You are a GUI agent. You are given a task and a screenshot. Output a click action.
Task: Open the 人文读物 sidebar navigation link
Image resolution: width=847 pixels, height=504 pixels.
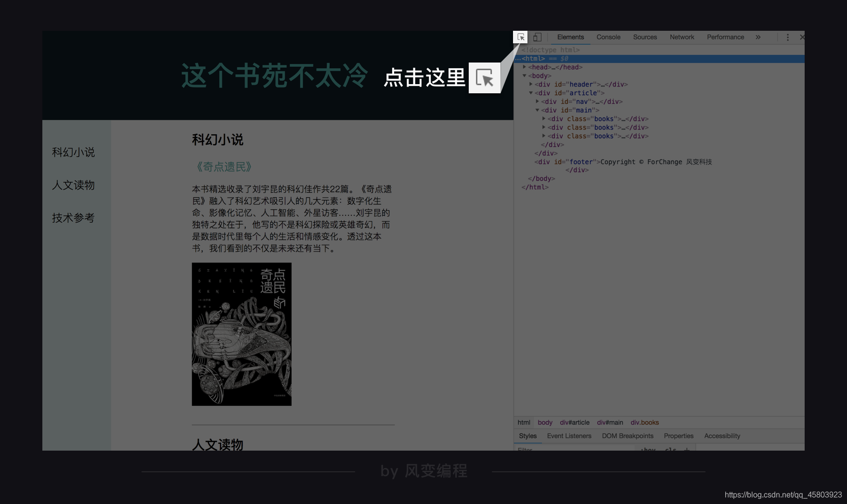pyautogui.click(x=73, y=185)
